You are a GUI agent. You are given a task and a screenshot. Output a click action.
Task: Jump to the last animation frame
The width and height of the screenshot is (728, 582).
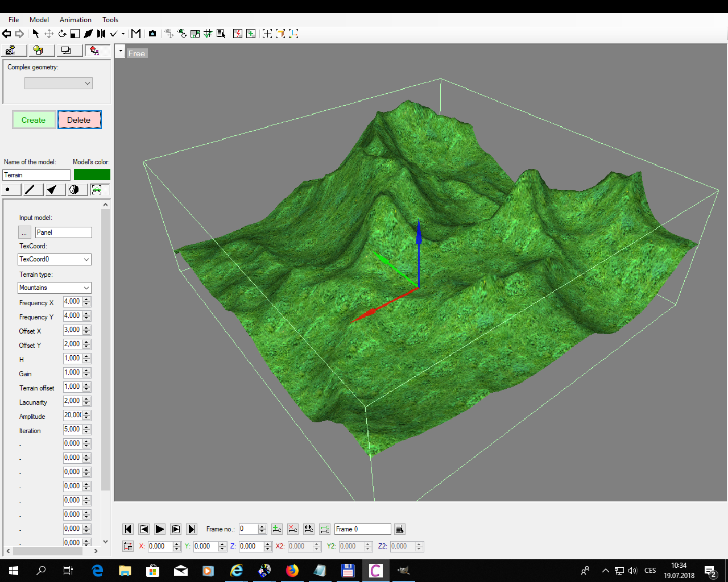pos(192,529)
